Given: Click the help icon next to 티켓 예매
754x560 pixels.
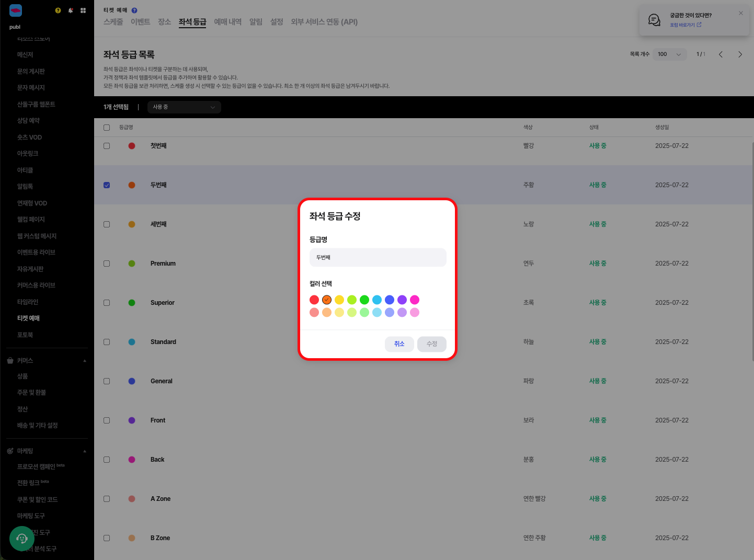Looking at the screenshot, I should pos(135,9).
